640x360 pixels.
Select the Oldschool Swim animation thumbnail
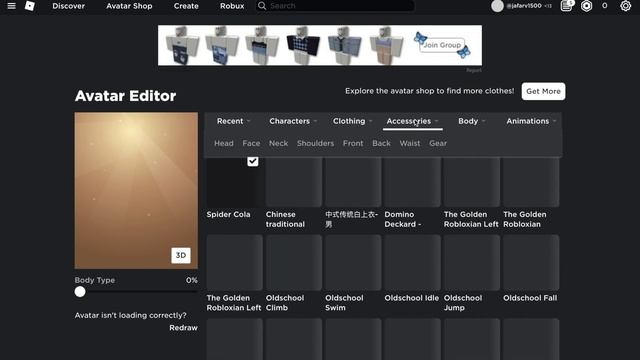[x=353, y=262]
